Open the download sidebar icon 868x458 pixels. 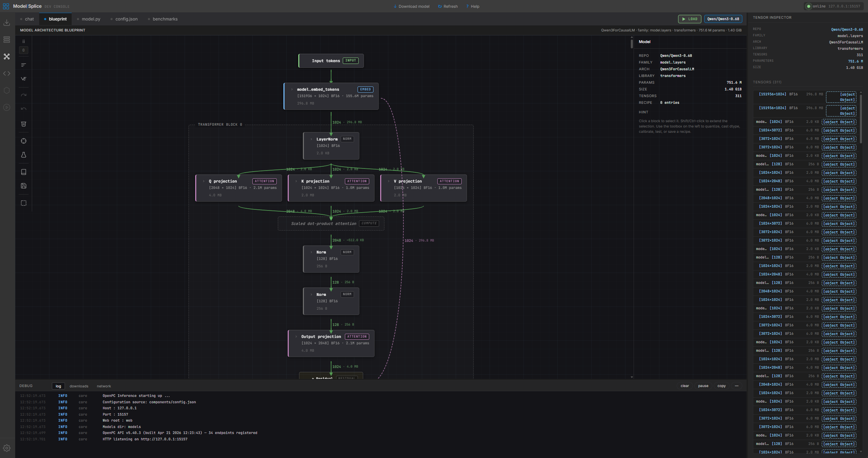tap(7, 23)
